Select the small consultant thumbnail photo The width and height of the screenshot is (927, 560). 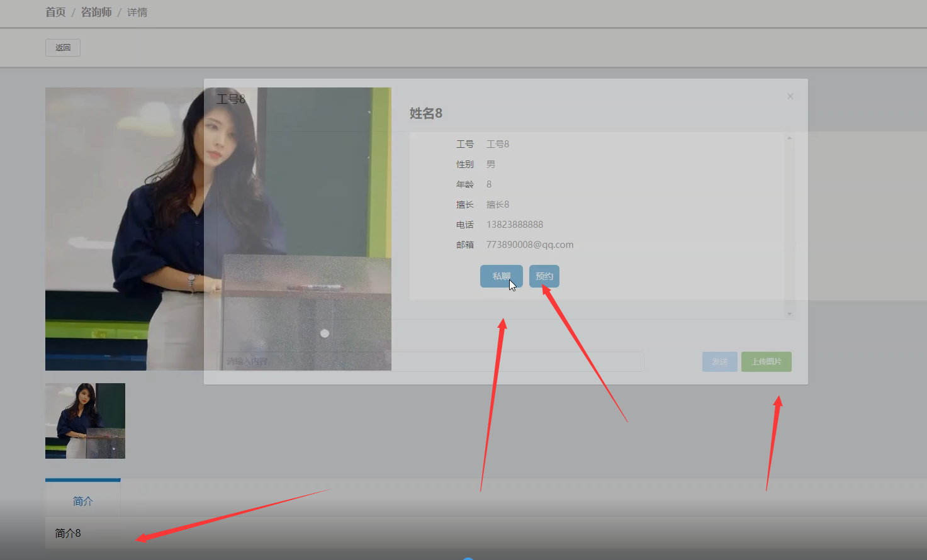(x=85, y=421)
